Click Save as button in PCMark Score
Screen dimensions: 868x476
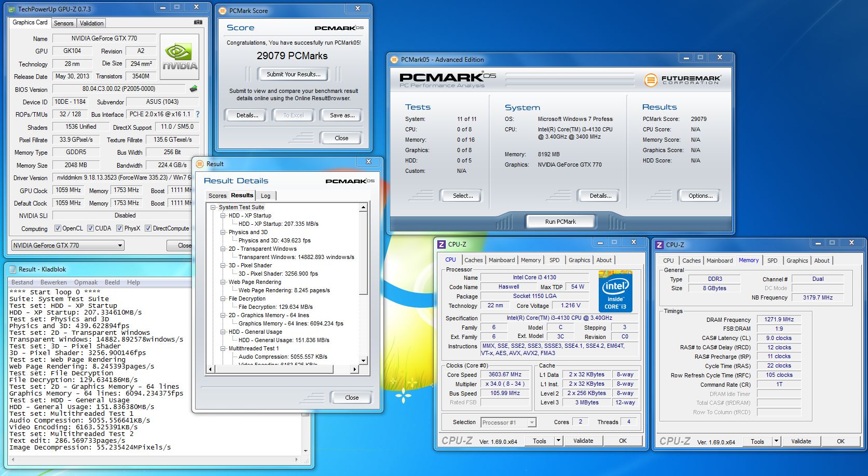[342, 115]
